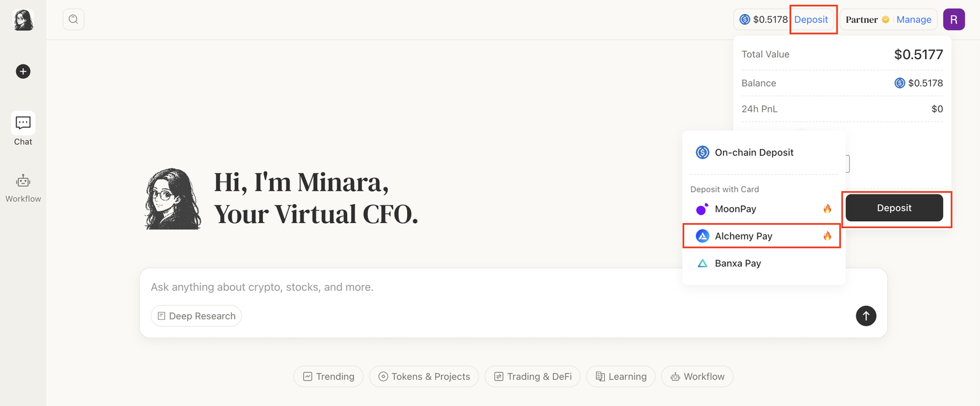
Task: Open the R user profile avatar
Action: [953, 19]
